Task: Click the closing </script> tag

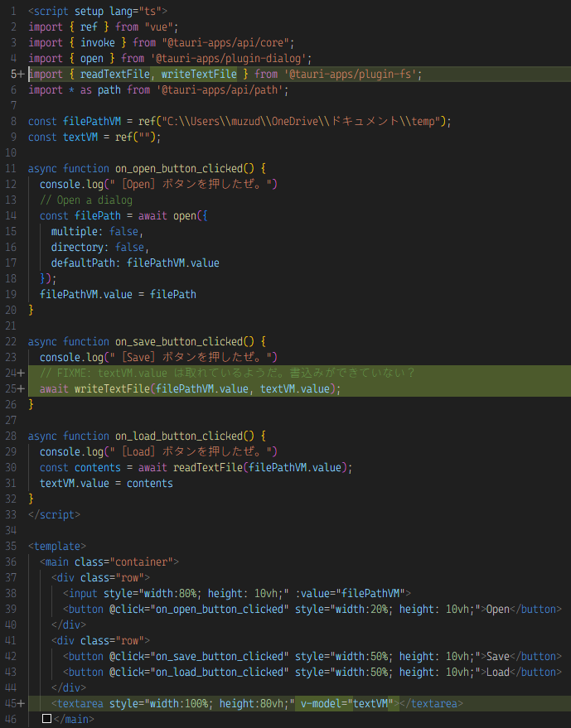Action: [x=55, y=515]
